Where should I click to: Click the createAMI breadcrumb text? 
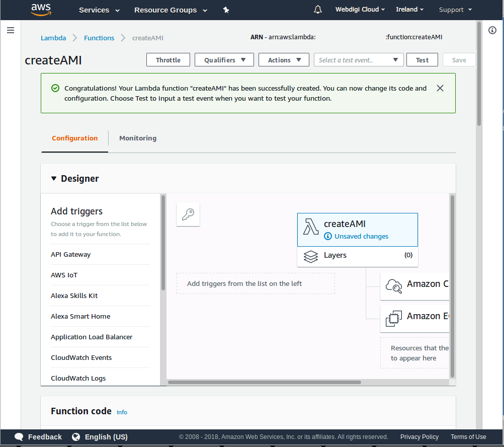(148, 38)
